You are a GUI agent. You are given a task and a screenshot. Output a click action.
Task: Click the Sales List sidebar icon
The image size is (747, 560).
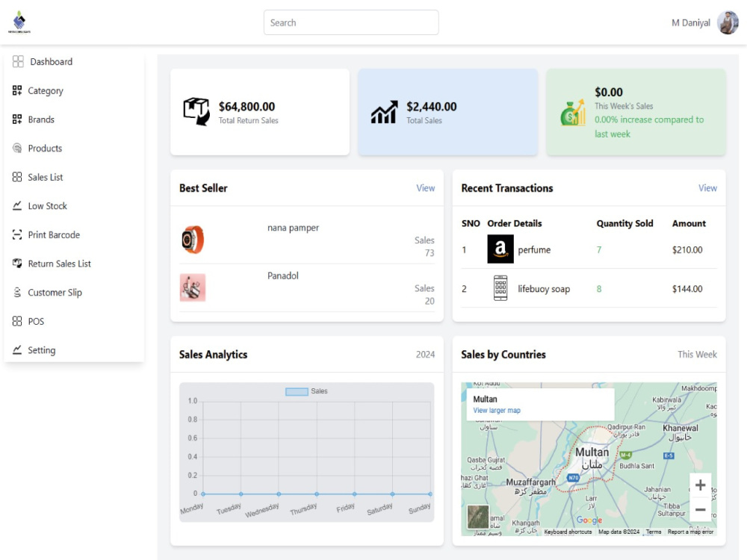click(17, 177)
